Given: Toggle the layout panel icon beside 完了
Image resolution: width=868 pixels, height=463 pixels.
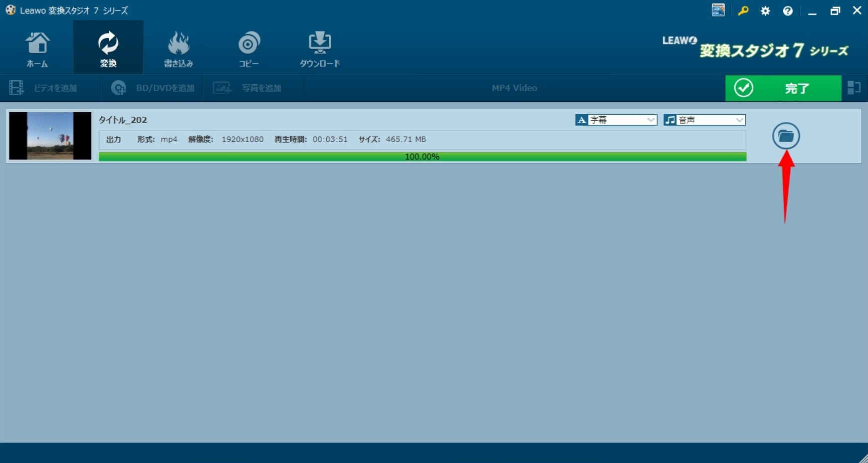Looking at the screenshot, I should [854, 88].
